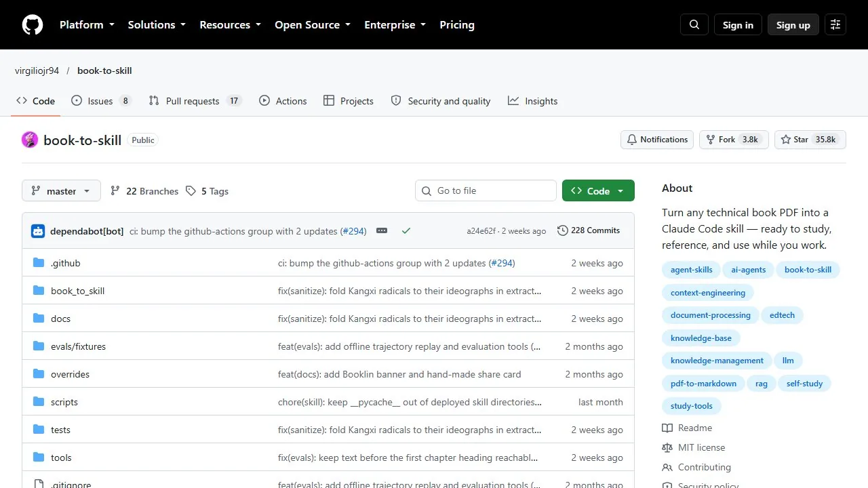The image size is (868, 488).
Task: Open the .github folder
Action: pyautogui.click(x=66, y=263)
